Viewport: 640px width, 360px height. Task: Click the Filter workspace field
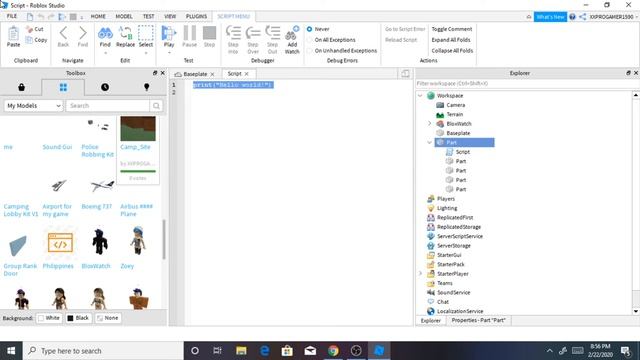pyautogui.click(x=527, y=83)
